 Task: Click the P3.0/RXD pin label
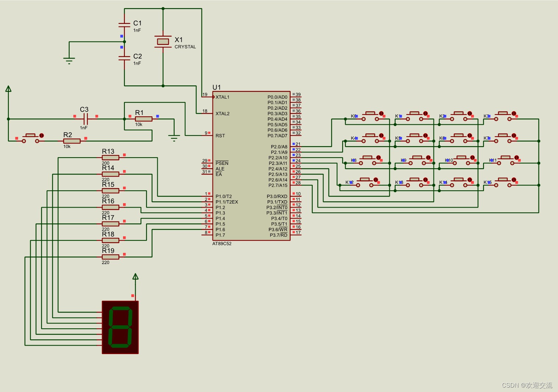coord(277,197)
